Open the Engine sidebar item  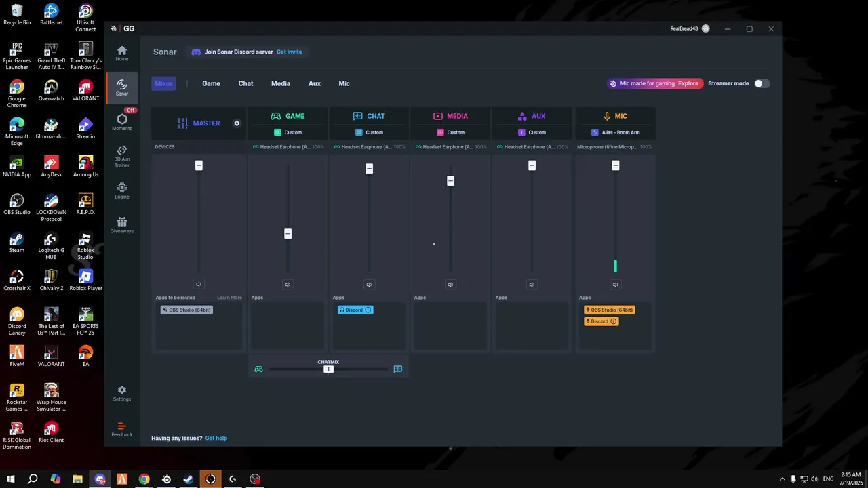pos(122,190)
